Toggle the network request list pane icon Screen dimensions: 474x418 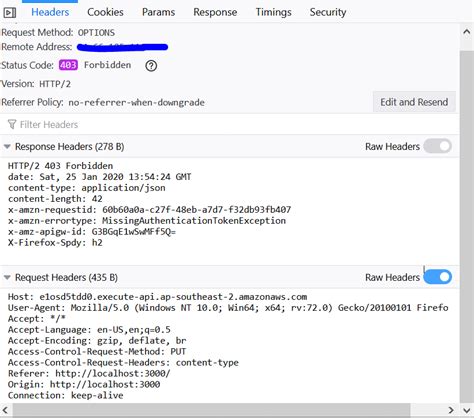(10, 13)
